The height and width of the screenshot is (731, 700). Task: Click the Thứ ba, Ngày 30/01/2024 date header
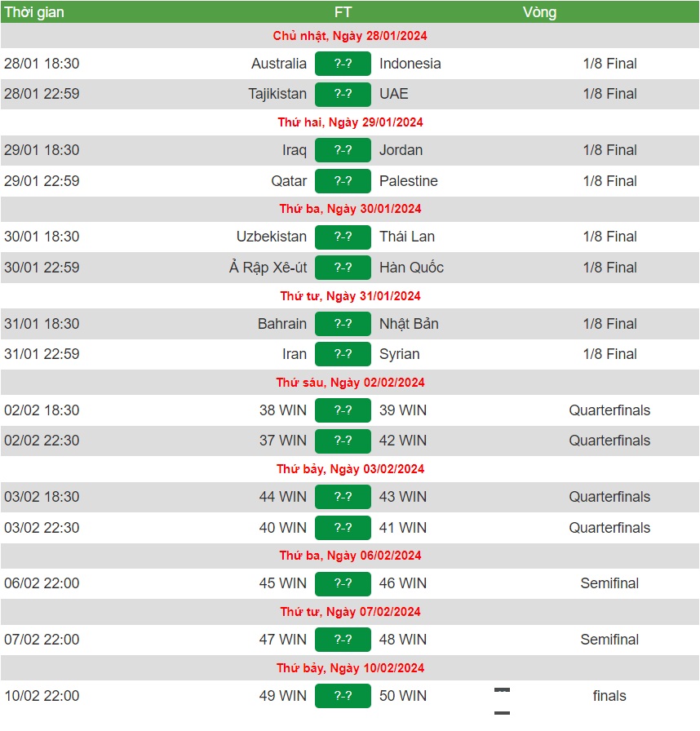349,209
